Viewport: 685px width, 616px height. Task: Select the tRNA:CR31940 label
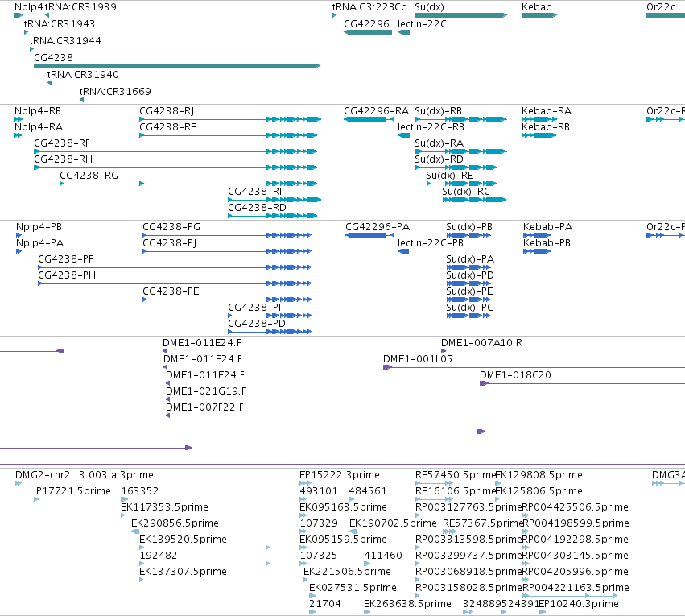(83, 74)
